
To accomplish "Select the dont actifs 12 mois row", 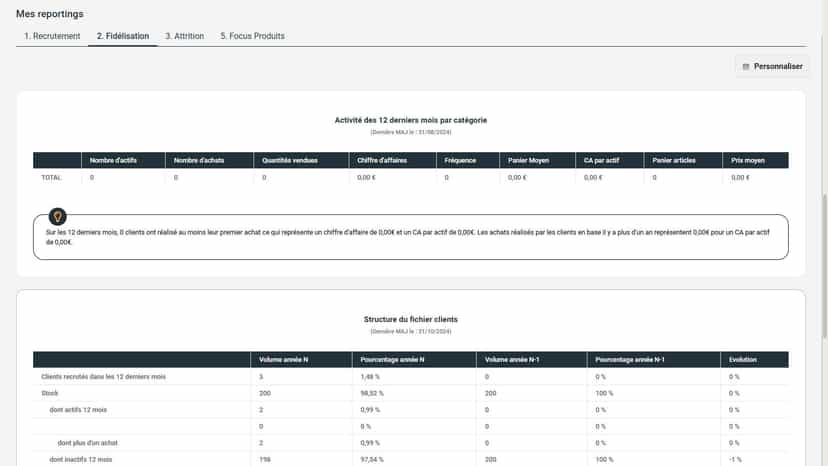I will pyautogui.click(x=411, y=409).
